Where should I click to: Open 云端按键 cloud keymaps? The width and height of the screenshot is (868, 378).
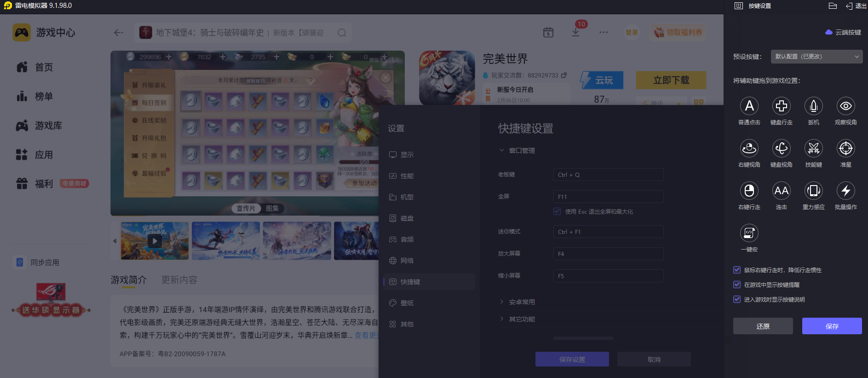coord(843,32)
